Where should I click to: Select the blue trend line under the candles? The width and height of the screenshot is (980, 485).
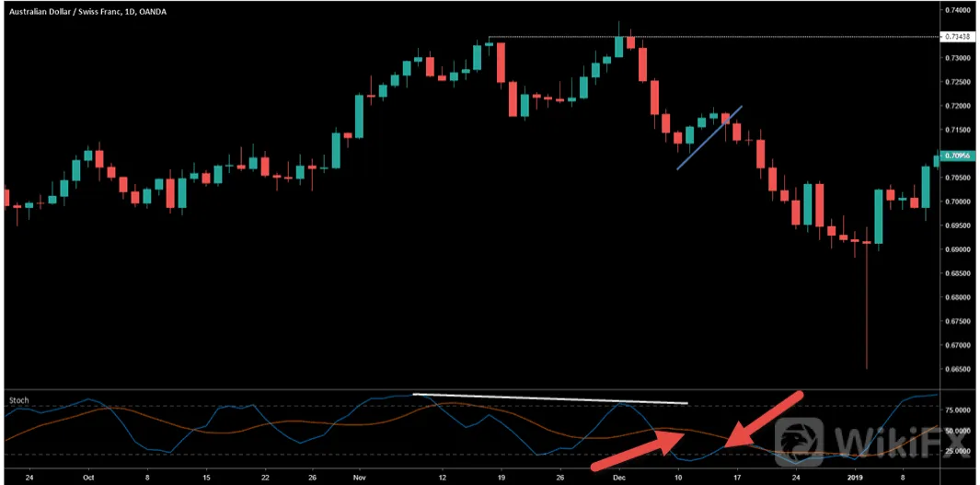pyautogui.click(x=709, y=137)
